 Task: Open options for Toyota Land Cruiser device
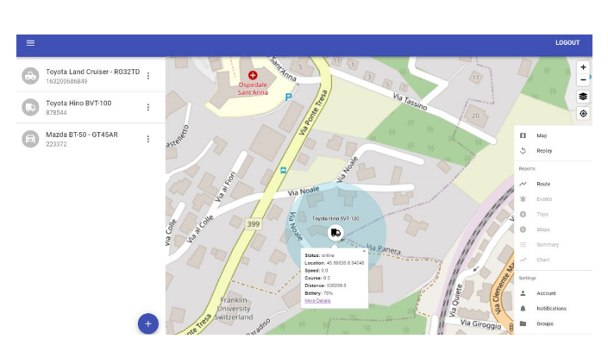click(147, 76)
